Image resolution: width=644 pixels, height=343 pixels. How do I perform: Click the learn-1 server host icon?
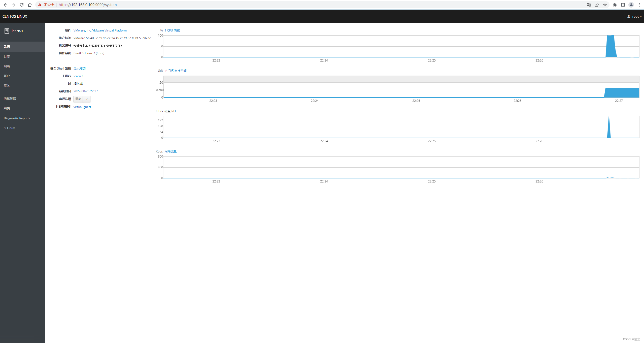coord(7,31)
